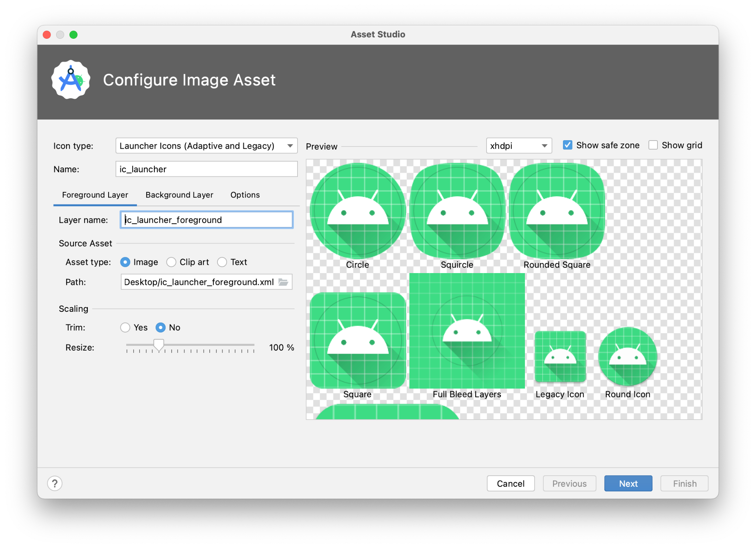Click the Circle icon preview
This screenshot has height=548, width=756.
pos(358,211)
